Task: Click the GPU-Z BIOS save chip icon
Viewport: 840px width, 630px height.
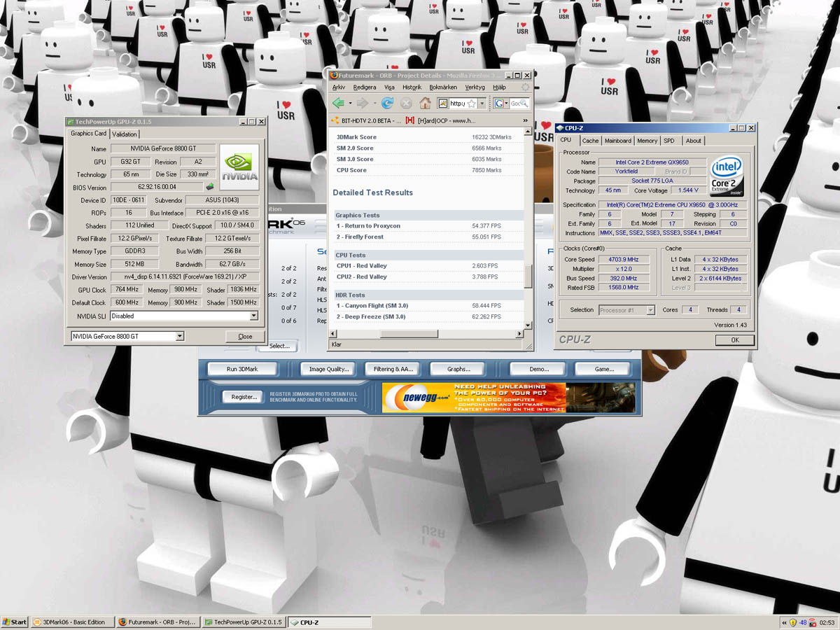Action: coord(209,187)
